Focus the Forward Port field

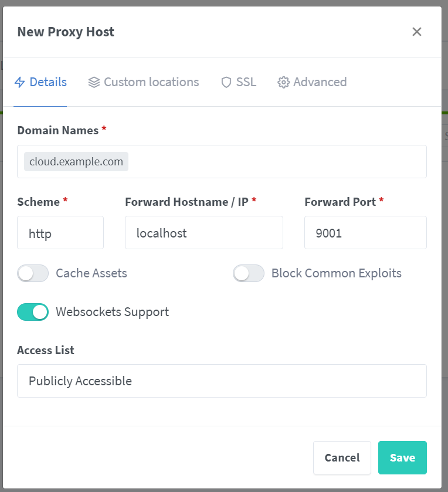365,233
